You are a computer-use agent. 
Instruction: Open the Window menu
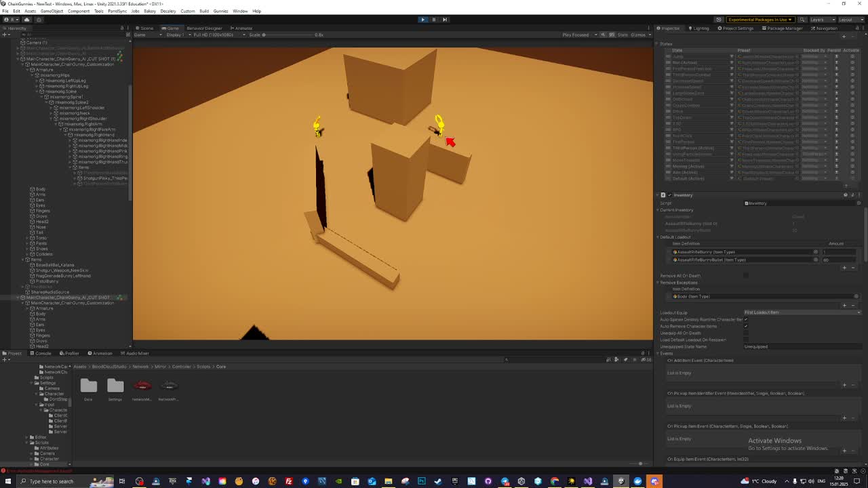(x=240, y=11)
